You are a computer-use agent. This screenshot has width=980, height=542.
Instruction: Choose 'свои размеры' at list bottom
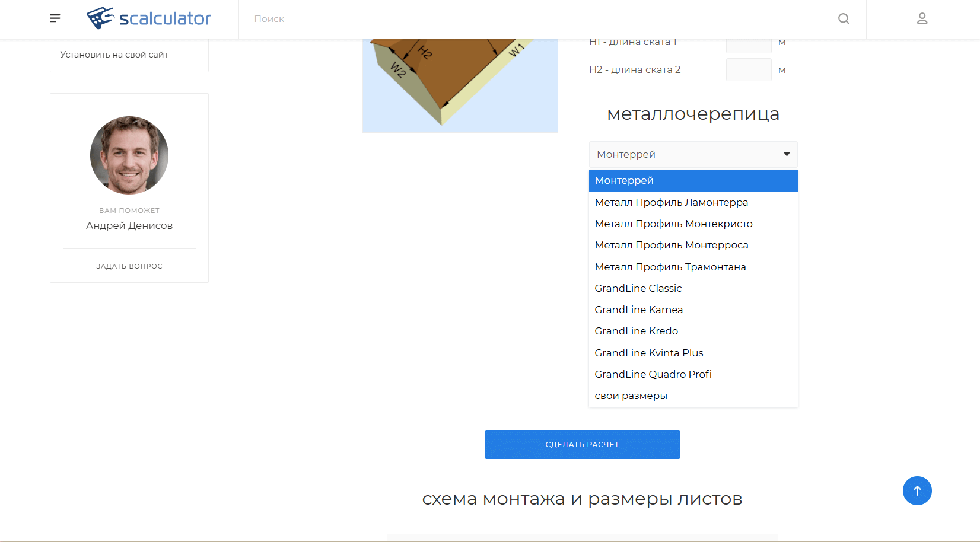[631, 396]
